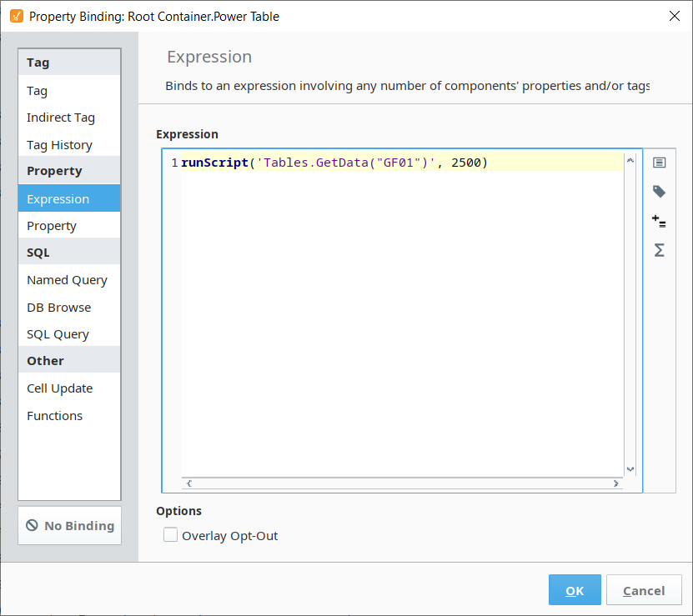Enable the Overlay Opt-Out checkbox
Viewport: 693px width, 616px height.
171,535
